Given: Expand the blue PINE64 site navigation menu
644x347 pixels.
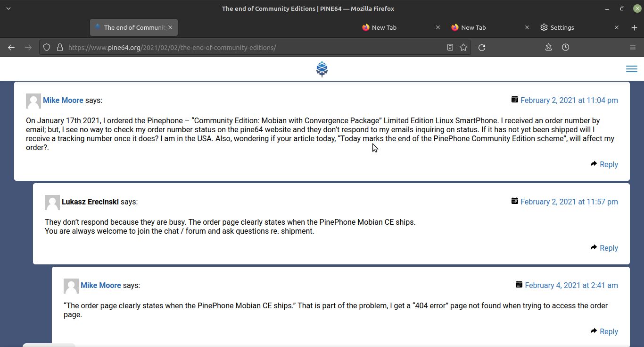Looking at the screenshot, I should point(631,69).
